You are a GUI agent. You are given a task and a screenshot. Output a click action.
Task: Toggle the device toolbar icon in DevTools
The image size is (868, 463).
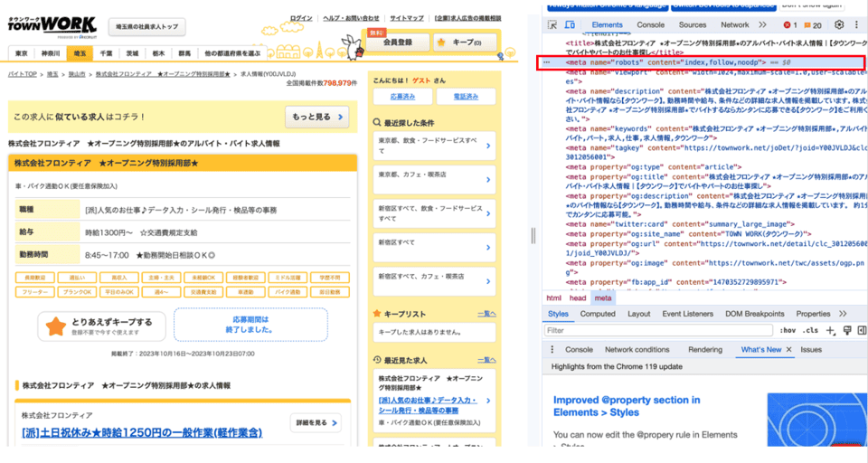coord(570,25)
